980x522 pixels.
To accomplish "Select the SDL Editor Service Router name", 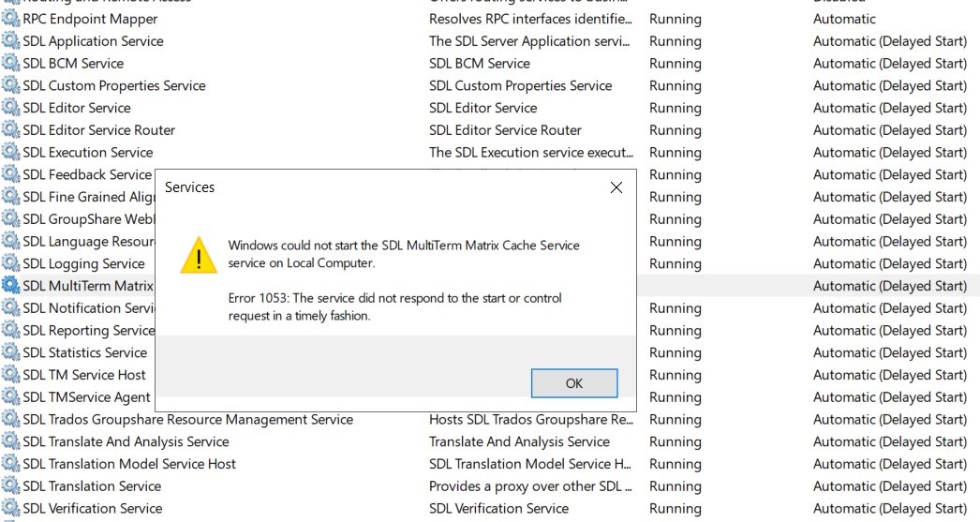I will [98, 130].
